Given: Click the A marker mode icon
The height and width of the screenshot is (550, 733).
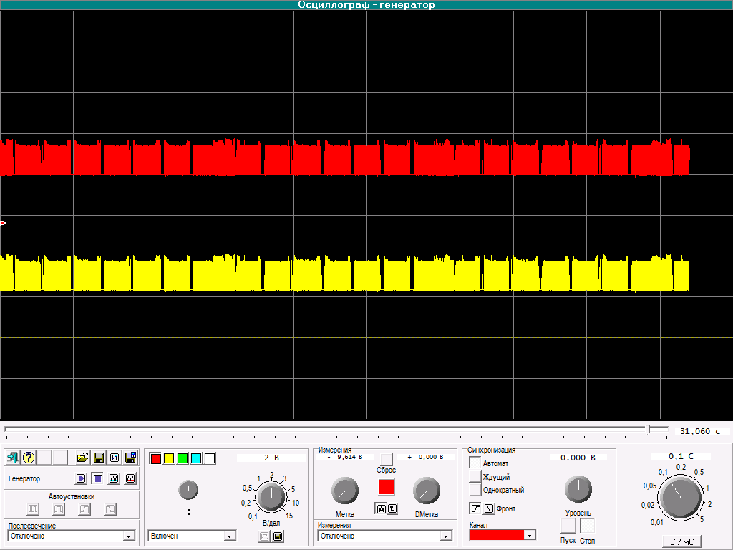Looking at the screenshot, I should pyautogui.click(x=381, y=509).
